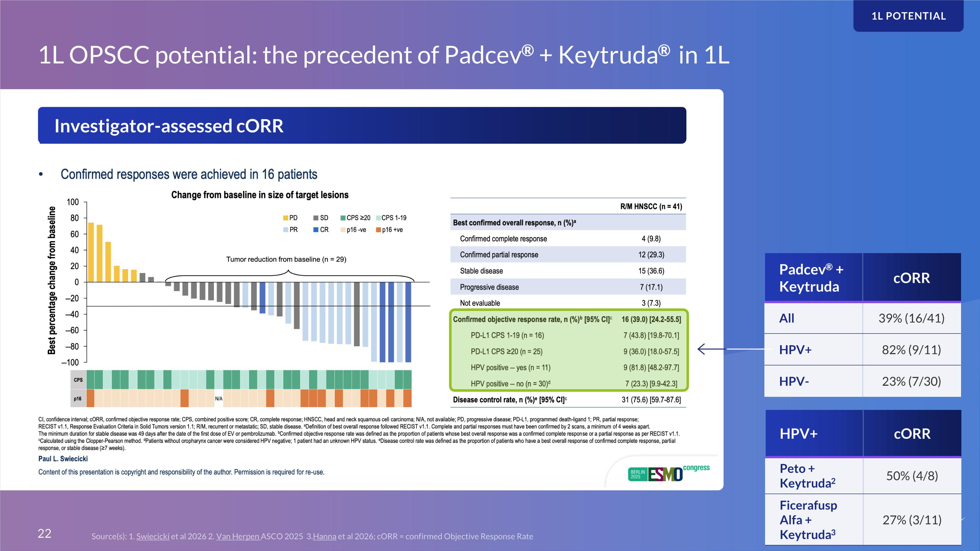Select the yellow PD legend swatch
Viewport: 980px width, 551px height.
tap(285, 218)
